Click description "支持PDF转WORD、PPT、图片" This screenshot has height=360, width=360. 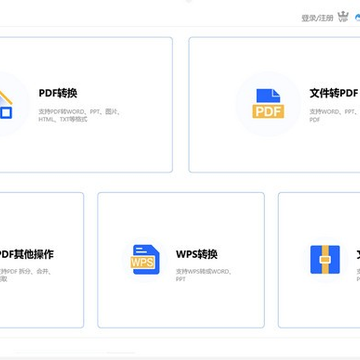point(79,112)
